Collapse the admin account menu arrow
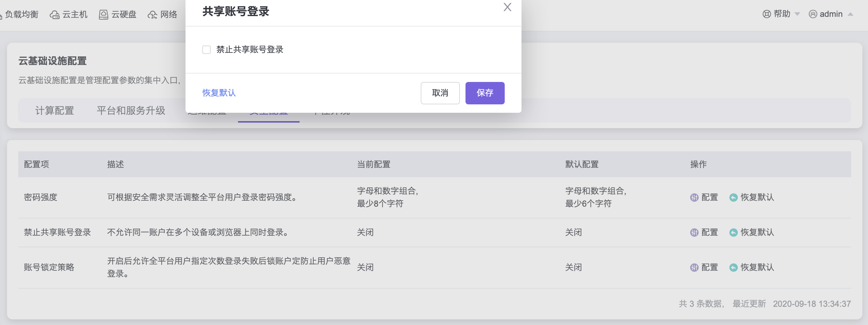The width and height of the screenshot is (868, 325). coord(850,14)
